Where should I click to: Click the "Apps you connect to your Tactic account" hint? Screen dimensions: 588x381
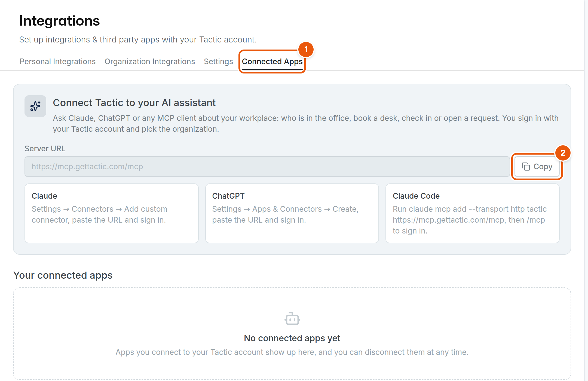click(292, 352)
